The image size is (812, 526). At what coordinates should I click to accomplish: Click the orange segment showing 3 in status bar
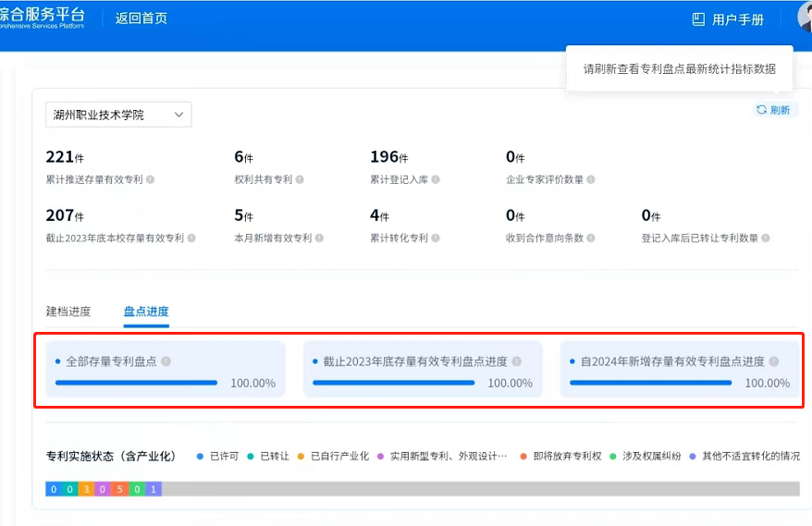tap(86, 489)
